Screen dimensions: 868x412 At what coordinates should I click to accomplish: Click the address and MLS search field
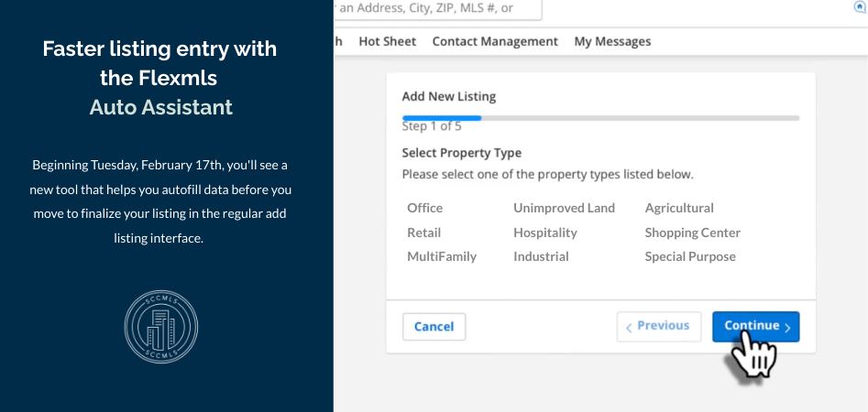pyautogui.click(x=437, y=9)
